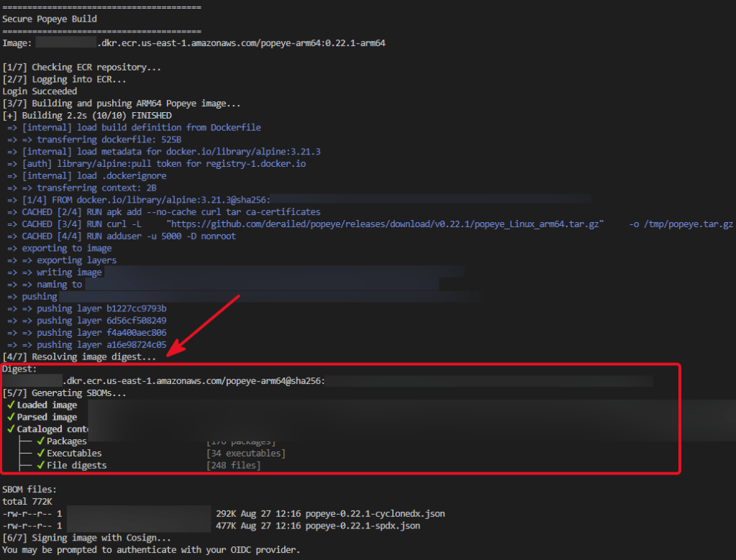Click '[5/7] Generating SBOMs...' line
The width and height of the screenshot is (736, 560).
click(x=64, y=393)
